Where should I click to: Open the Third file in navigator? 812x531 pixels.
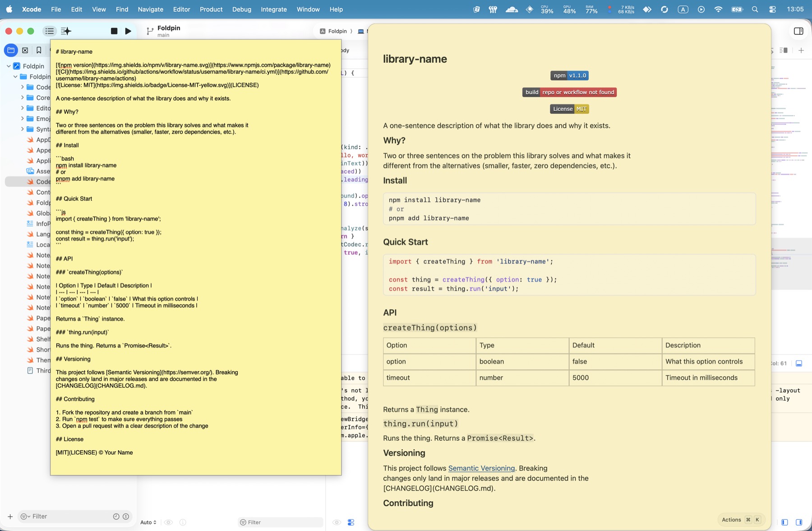[38, 371]
